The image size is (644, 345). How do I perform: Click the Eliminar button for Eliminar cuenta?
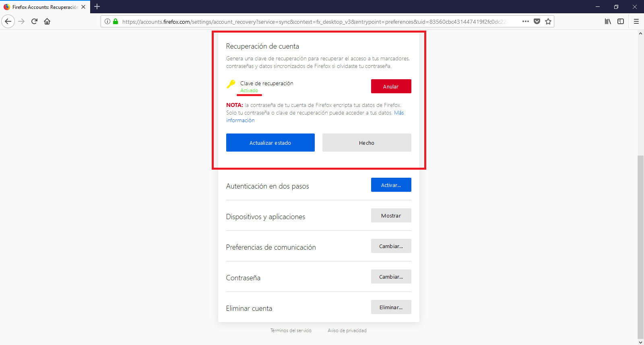coord(391,307)
